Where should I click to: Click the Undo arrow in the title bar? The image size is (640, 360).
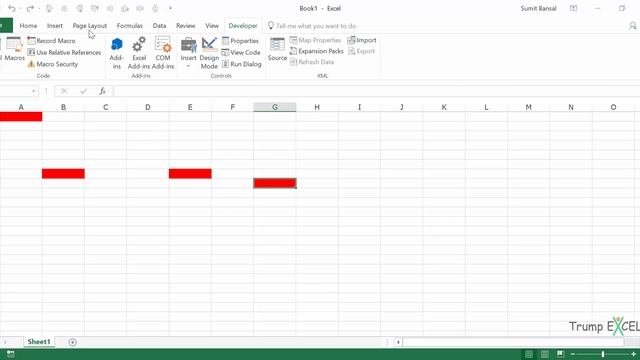[11, 9]
